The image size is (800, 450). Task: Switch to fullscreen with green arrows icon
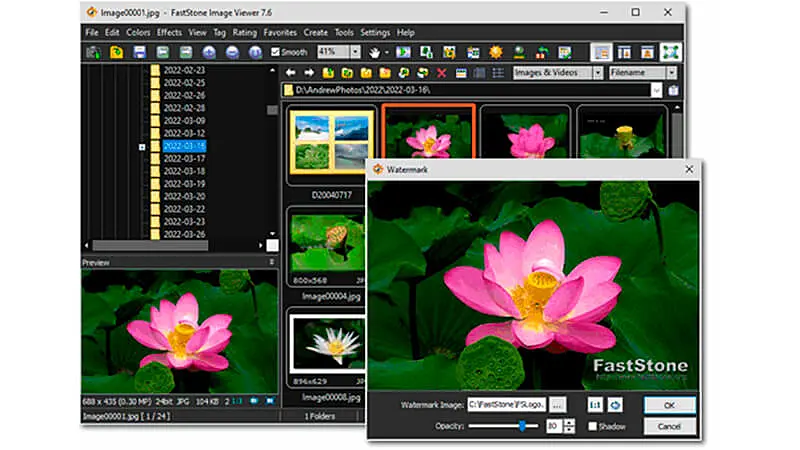pos(670,52)
